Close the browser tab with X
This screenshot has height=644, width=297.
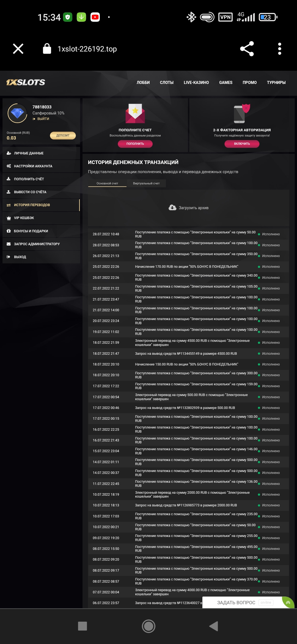(x=18, y=49)
